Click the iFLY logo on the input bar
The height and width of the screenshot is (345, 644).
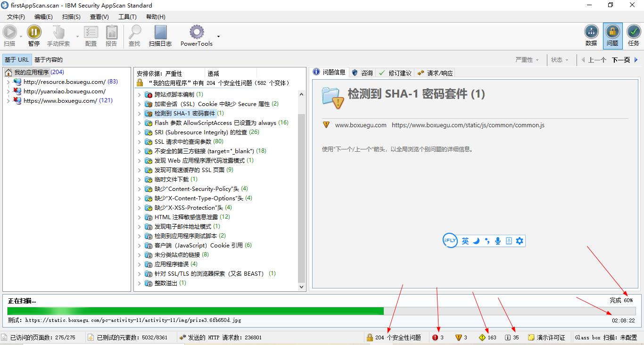(450, 241)
